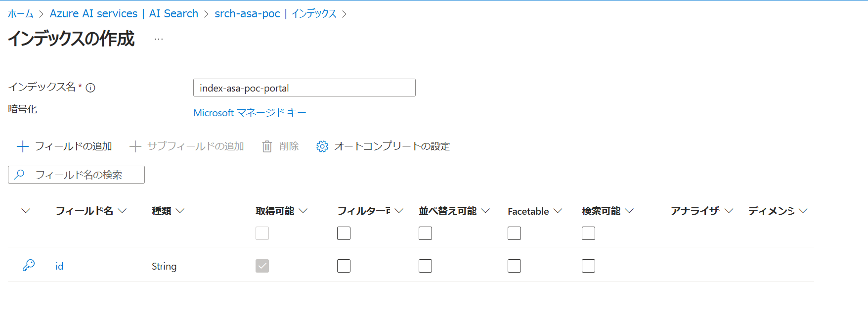Click the search magnifier in field search box
Screen dimensions: 868x328
click(19, 174)
